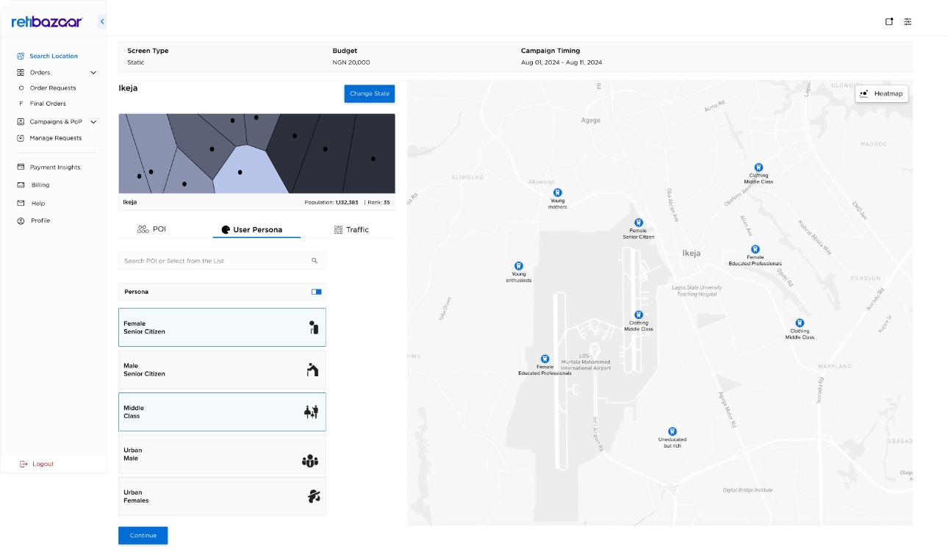
Task: Click the Change State button
Action: point(370,93)
